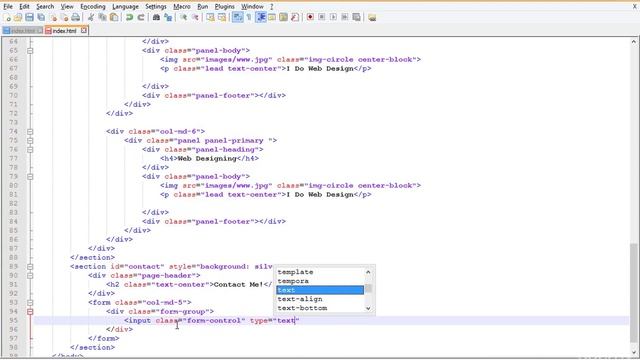Create a new file with the New toolbar icon
640x360 pixels.
click(7, 17)
